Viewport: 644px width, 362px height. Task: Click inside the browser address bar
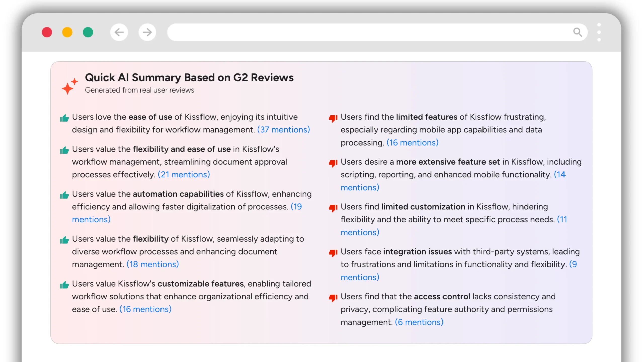pyautogui.click(x=377, y=32)
